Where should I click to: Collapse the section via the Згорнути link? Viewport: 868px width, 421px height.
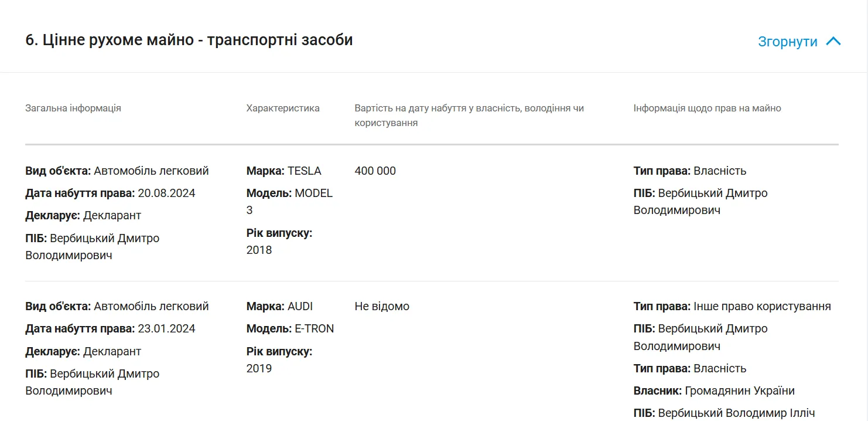(x=787, y=42)
